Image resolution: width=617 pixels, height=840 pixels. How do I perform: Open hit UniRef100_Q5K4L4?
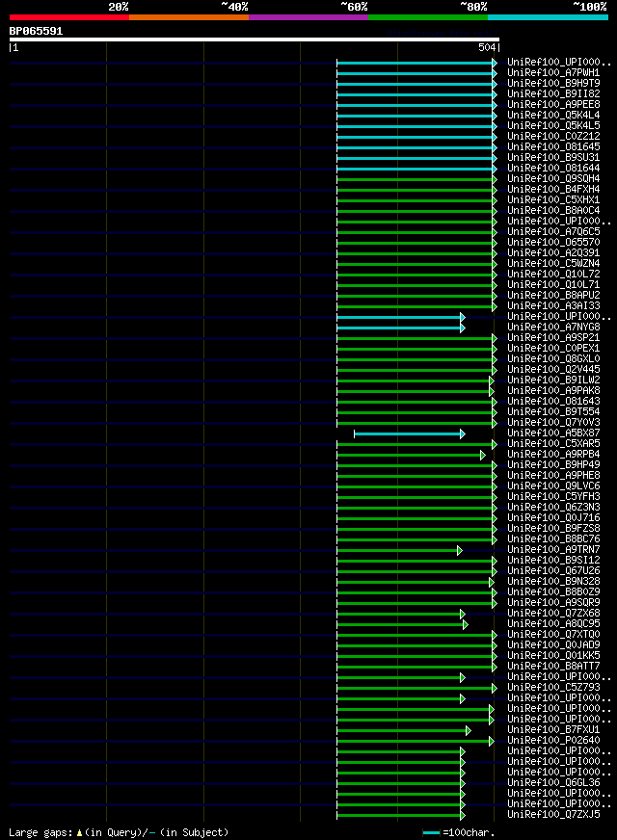pos(553,116)
